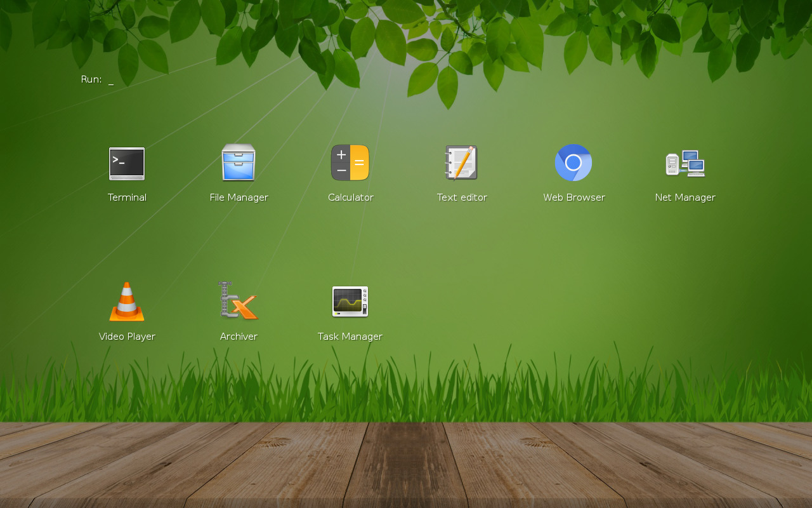Launch the File Manager

click(x=239, y=163)
